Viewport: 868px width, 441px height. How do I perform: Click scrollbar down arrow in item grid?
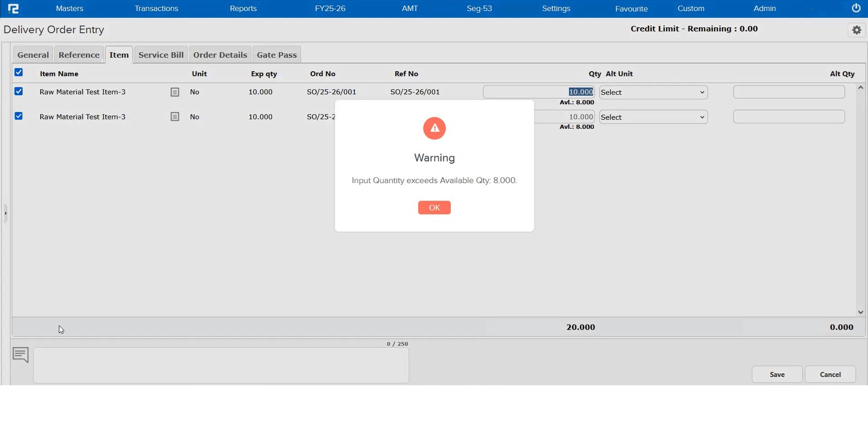pos(861,312)
